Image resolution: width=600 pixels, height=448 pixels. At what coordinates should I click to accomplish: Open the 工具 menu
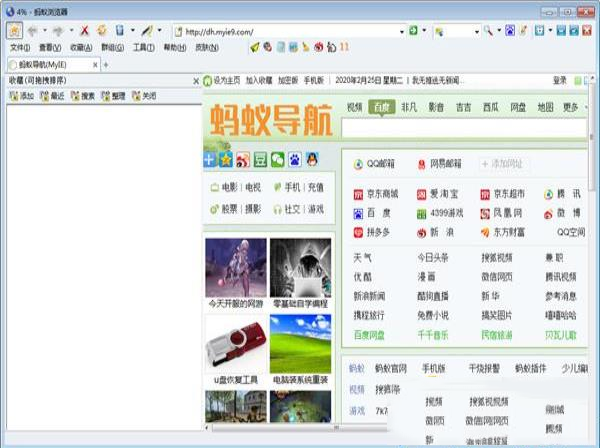pos(143,47)
